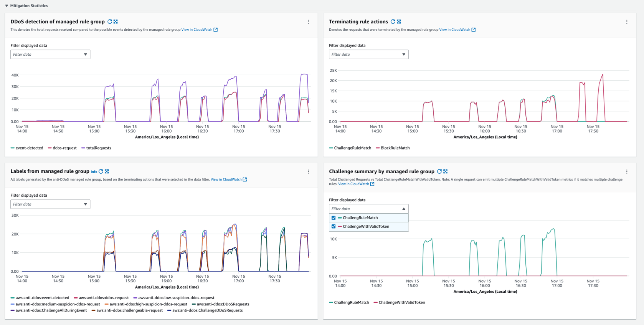
Task: Toggle ChallengeRuleMatch legend in Terminating rule chart
Action: point(350,148)
